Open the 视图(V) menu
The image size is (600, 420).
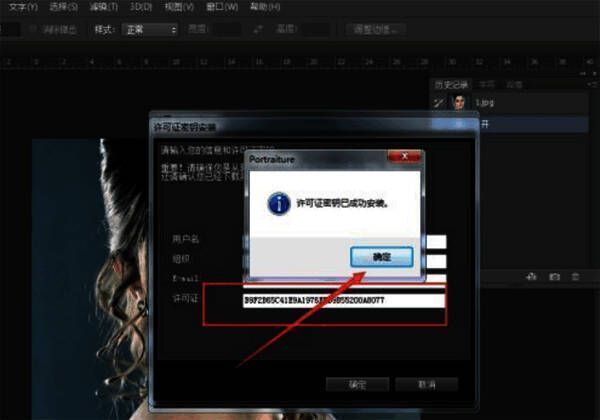179,7
